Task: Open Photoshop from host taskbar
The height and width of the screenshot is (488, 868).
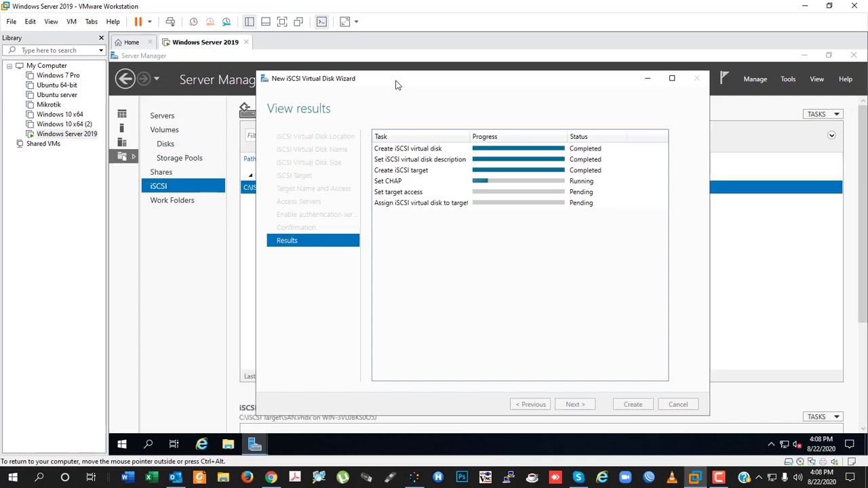Action: 462,478
